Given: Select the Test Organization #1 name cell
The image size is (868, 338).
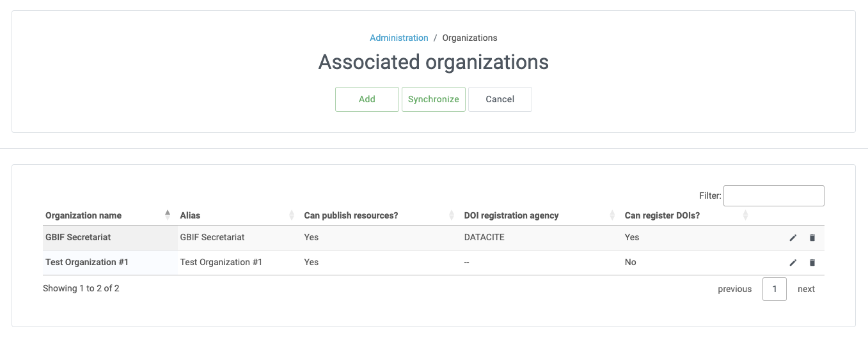Looking at the screenshot, I should click(x=87, y=262).
